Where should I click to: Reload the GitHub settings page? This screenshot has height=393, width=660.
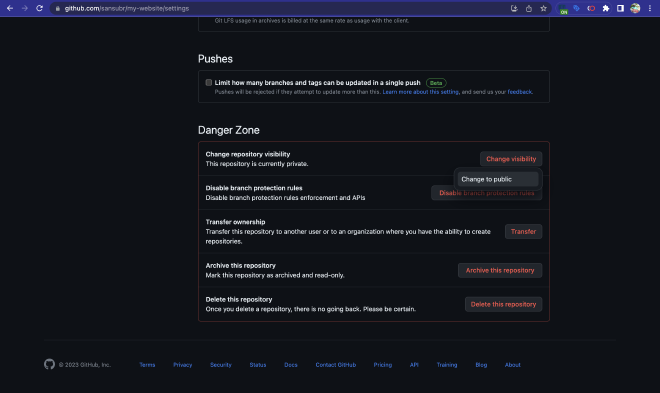[x=39, y=8]
